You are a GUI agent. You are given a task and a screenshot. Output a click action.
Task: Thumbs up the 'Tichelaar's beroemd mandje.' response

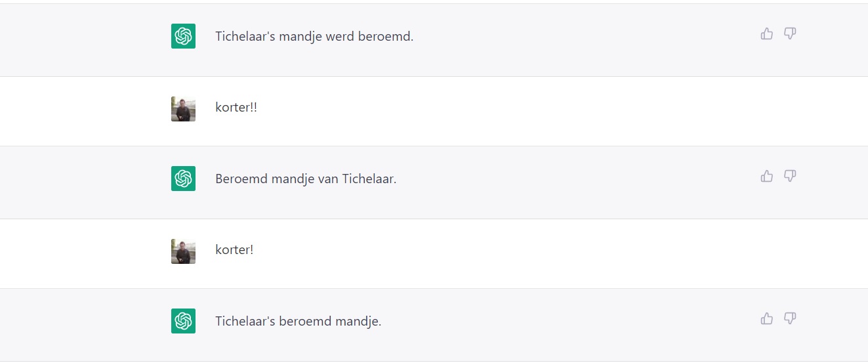(766, 318)
